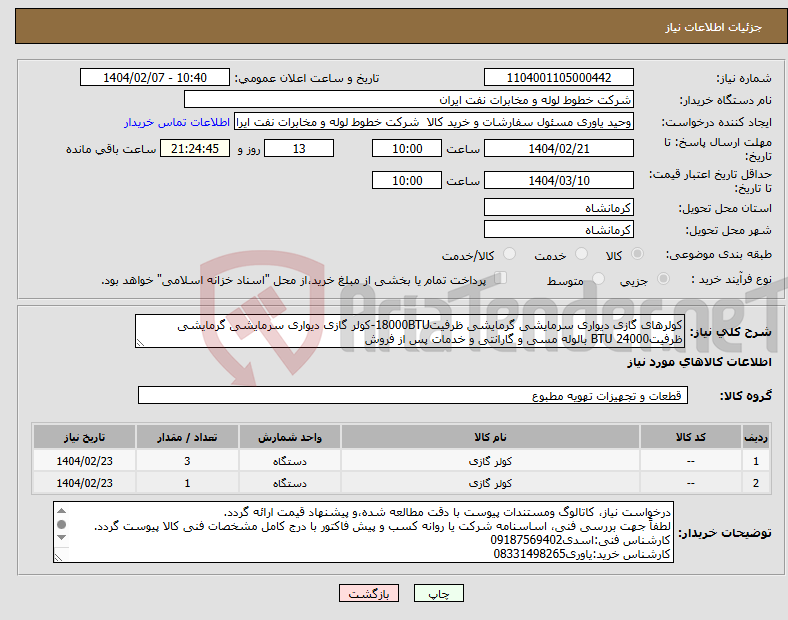
Task: Click the ردیف column header
Action: [x=755, y=437]
